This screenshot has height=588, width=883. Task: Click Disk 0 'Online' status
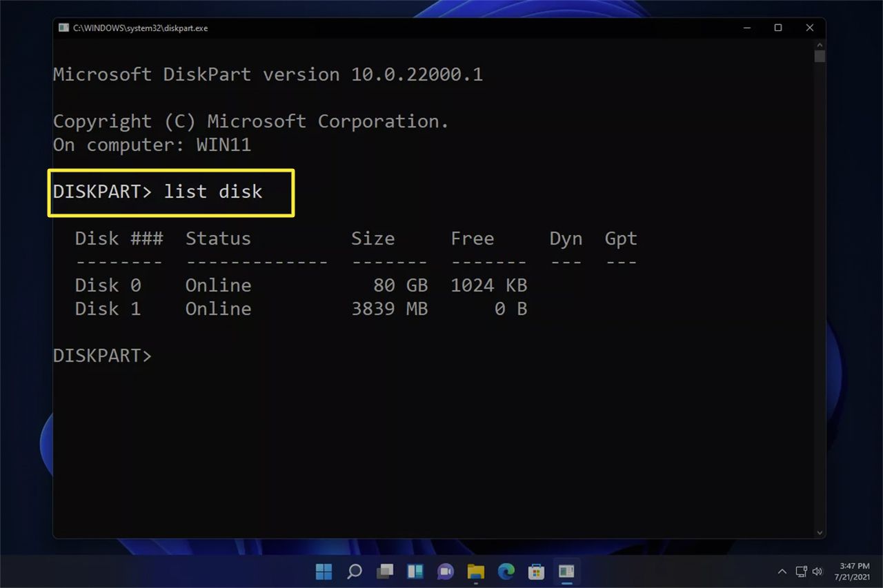tap(219, 285)
